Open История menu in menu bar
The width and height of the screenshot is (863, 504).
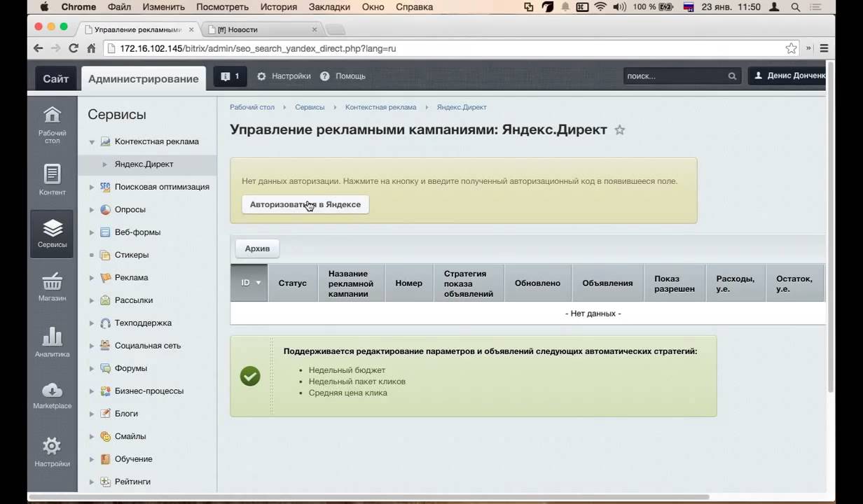[x=278, y=7]
